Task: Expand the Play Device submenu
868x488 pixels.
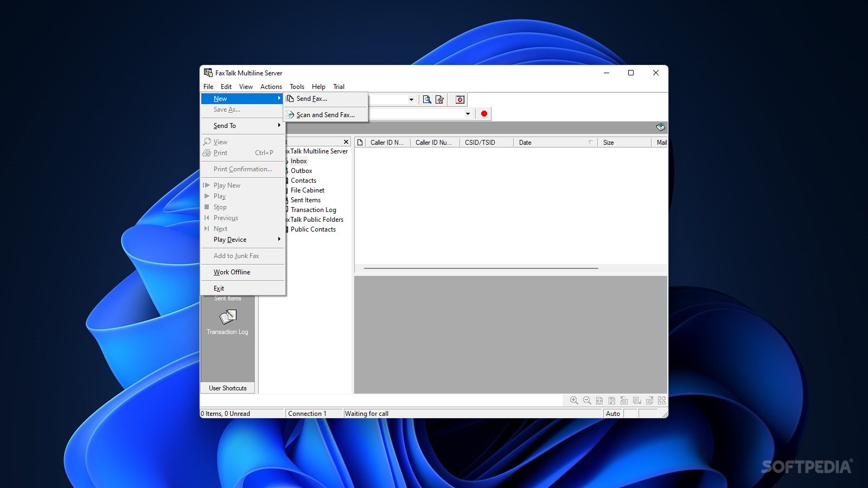Action: 242,240
